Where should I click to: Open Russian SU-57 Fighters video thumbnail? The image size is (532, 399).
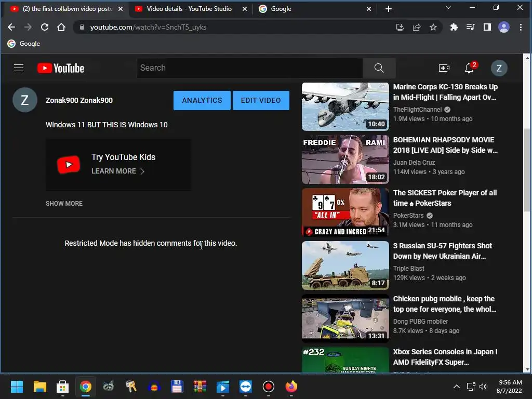[345, 265]
